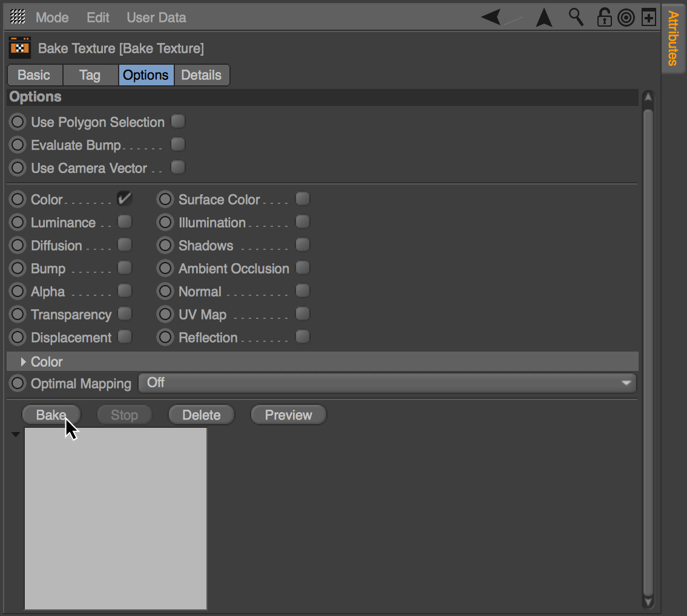Open the Optimal Mapping dropdown
The width and height of the screenshot is (687, 616).
387,383
